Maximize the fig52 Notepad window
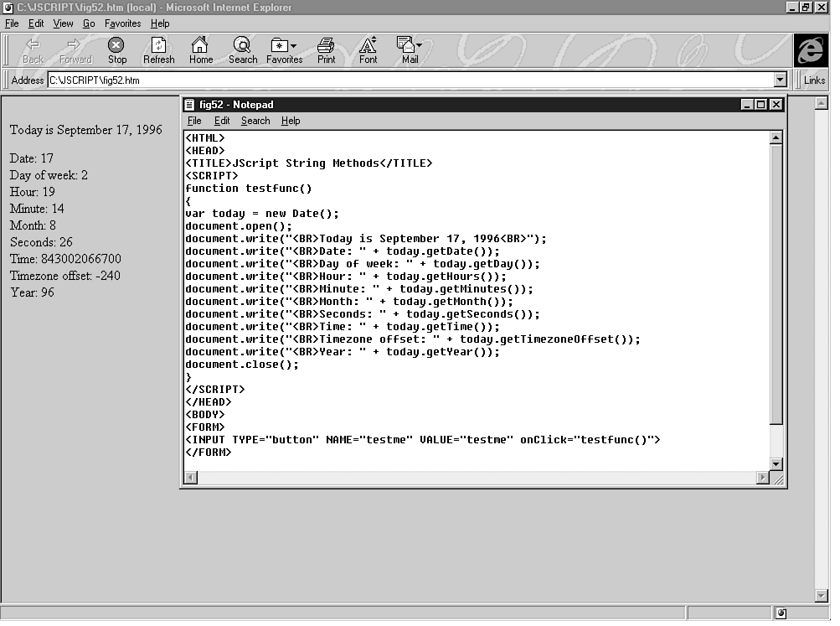The width and height of the screenshot is (840, 626). pos(761,105)
